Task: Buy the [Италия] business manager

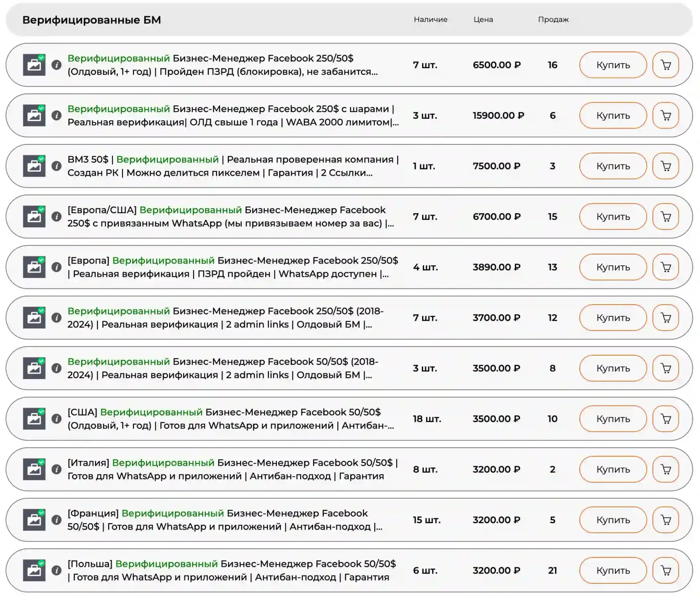Action: [613, 469]
